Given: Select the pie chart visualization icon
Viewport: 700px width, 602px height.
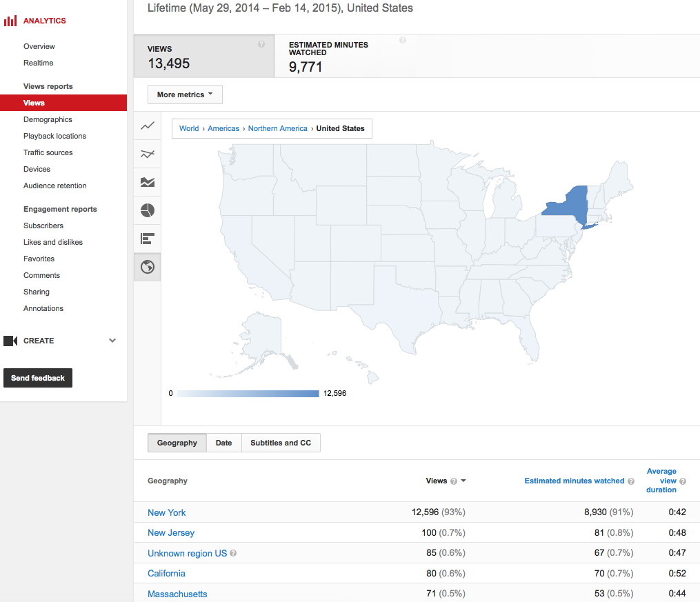Looking at the screenshot, I should point(147,210).
